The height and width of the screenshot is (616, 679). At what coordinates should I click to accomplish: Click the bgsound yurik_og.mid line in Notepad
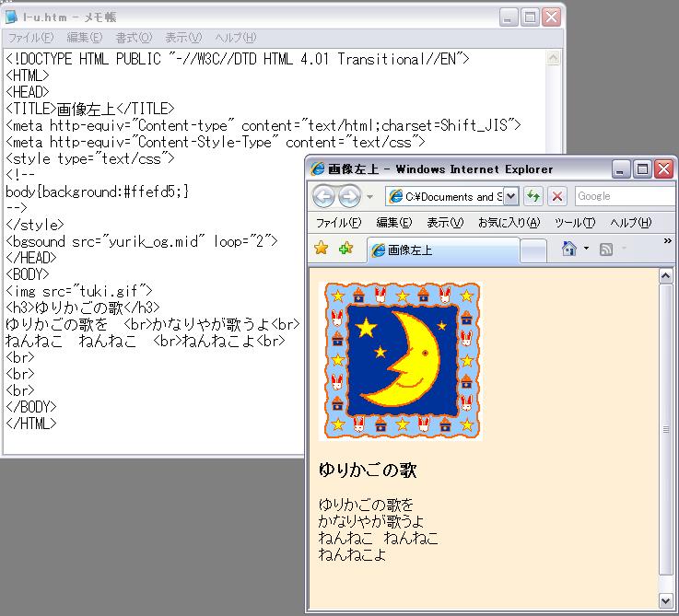(x=142, y=241)
